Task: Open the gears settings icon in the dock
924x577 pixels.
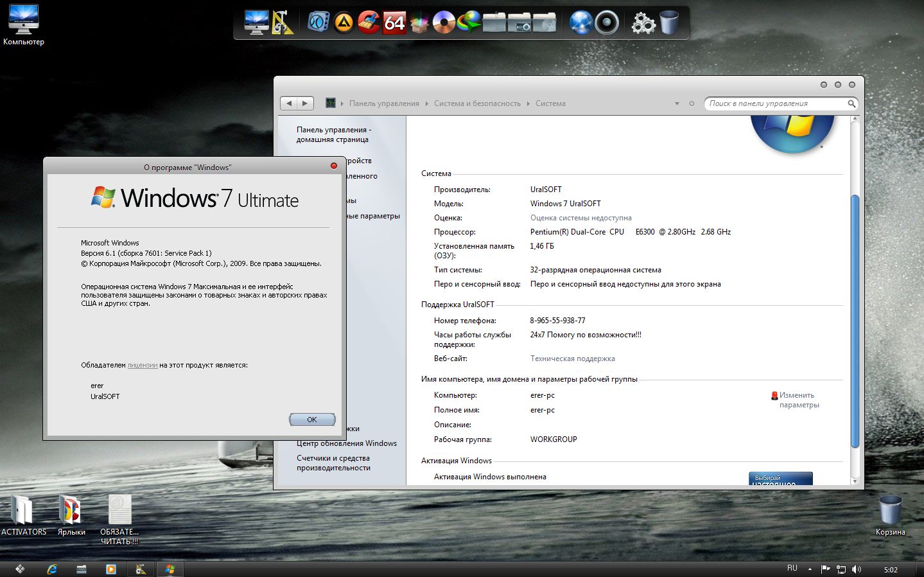Action: [643, 23]
